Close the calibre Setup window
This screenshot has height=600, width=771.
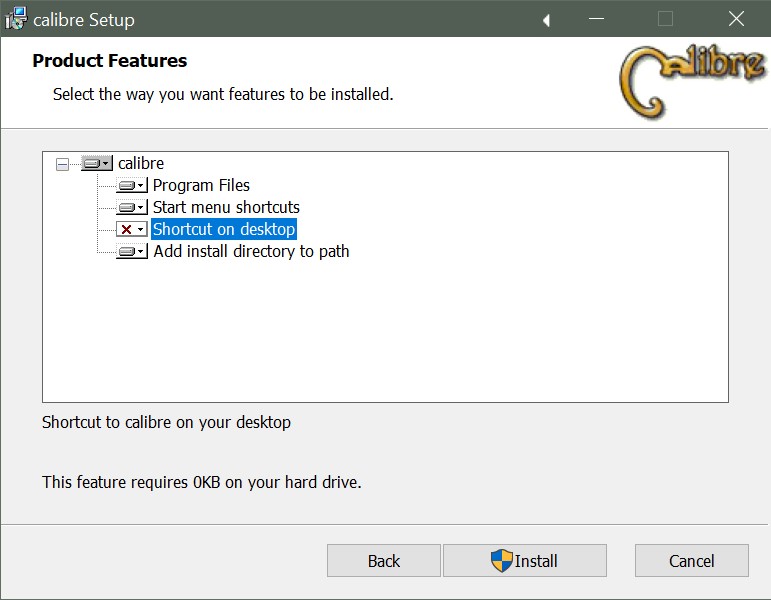coord(736,19)
